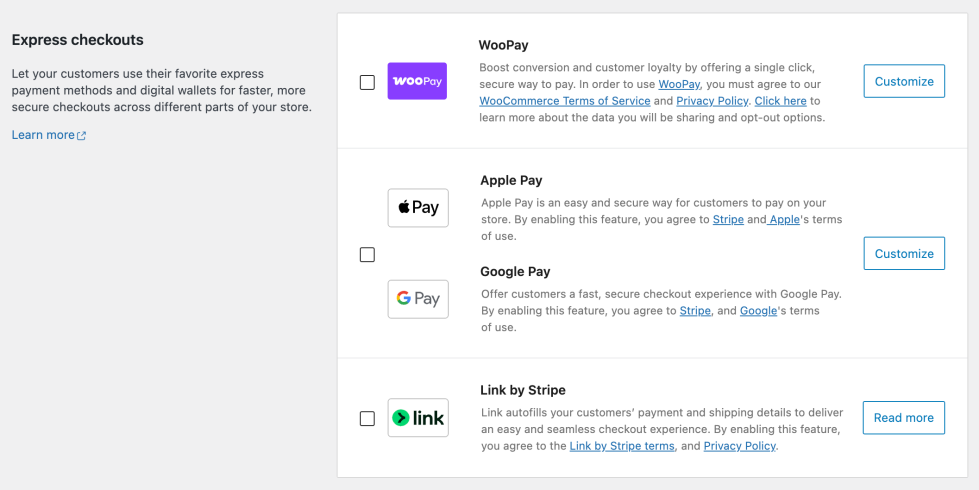Enable the Link by Stripe checkbox
This screenshot has width=979, height=490.
pyautogui.click(x=367, y=418)
